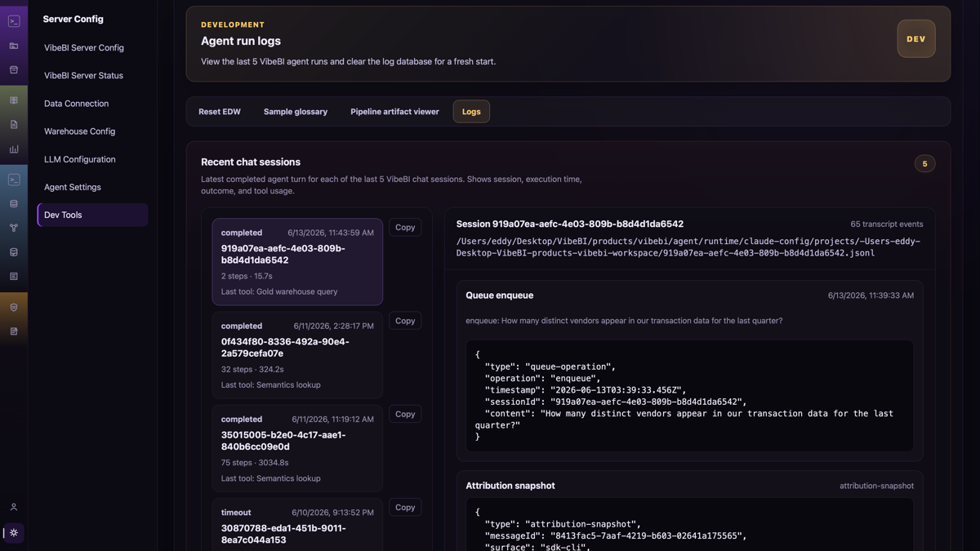980x551 pixels.
Task: Click the '2 steps · 15.7s' text
Action: pyautogui.click(x=247, y=276)
